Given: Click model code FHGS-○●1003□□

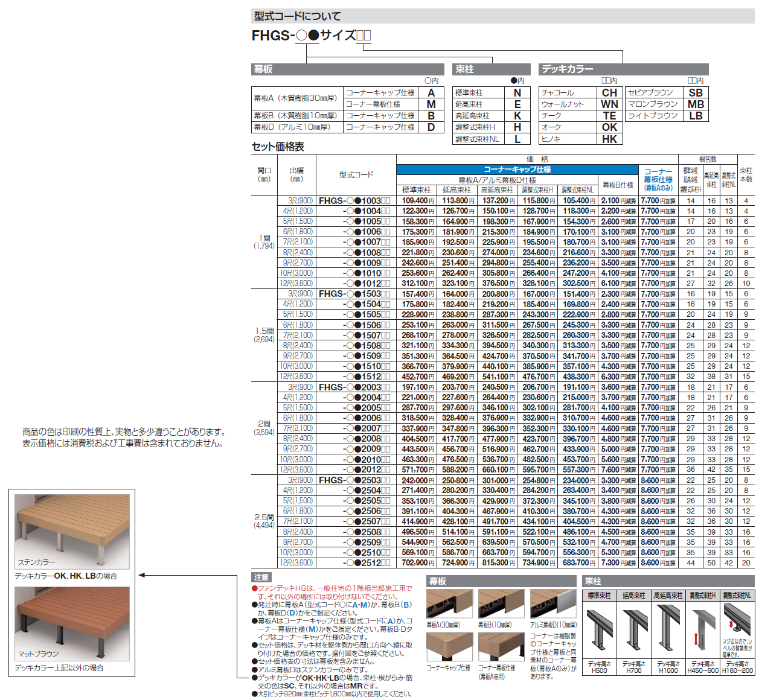Looking at the screenshot, I should 354,201.
